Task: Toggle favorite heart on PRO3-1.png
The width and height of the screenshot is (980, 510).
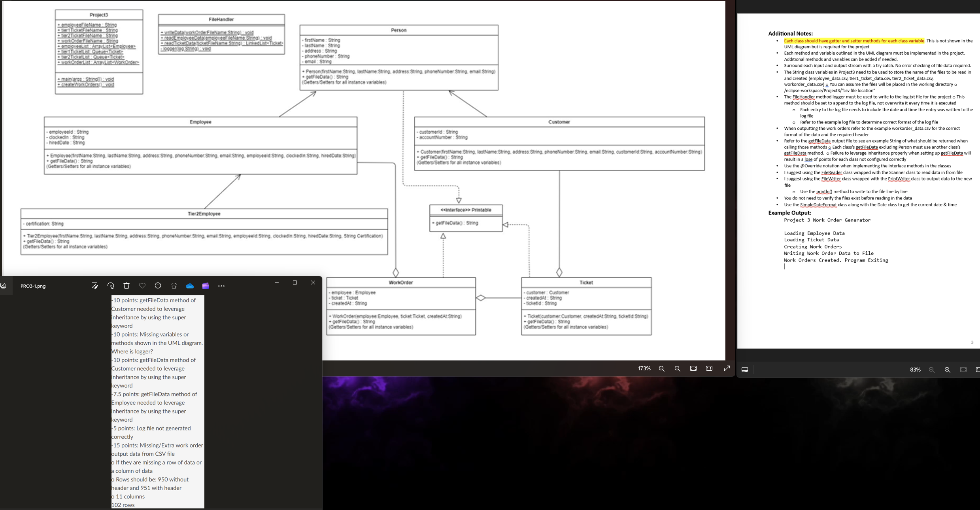Action: point(142,286)
